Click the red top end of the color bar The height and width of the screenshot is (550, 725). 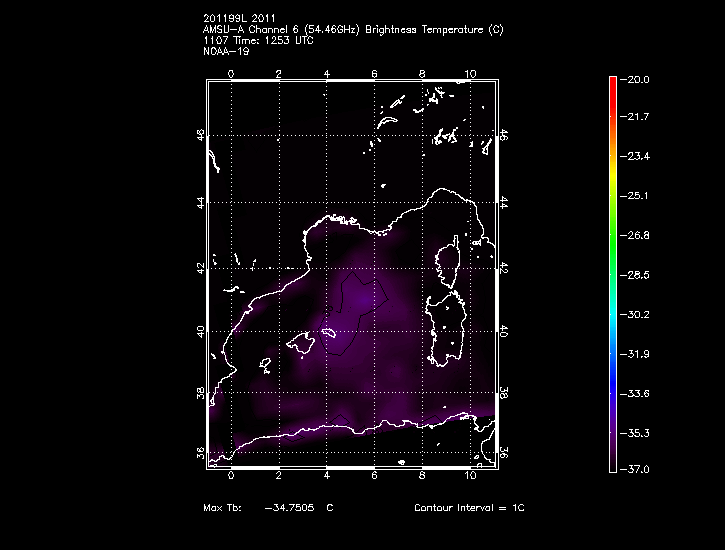tap(612, 84)
